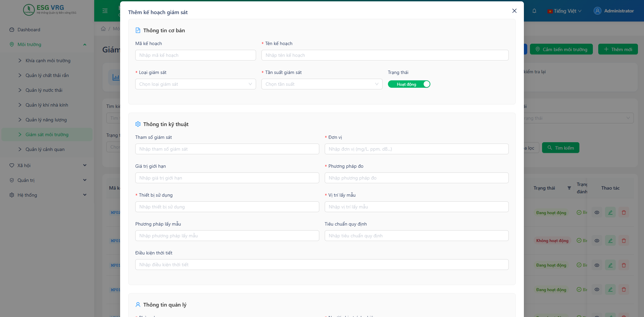View the Không hoạt động row's eye icon
This screenshot has width=644, height=317.
tap(597, 240)
